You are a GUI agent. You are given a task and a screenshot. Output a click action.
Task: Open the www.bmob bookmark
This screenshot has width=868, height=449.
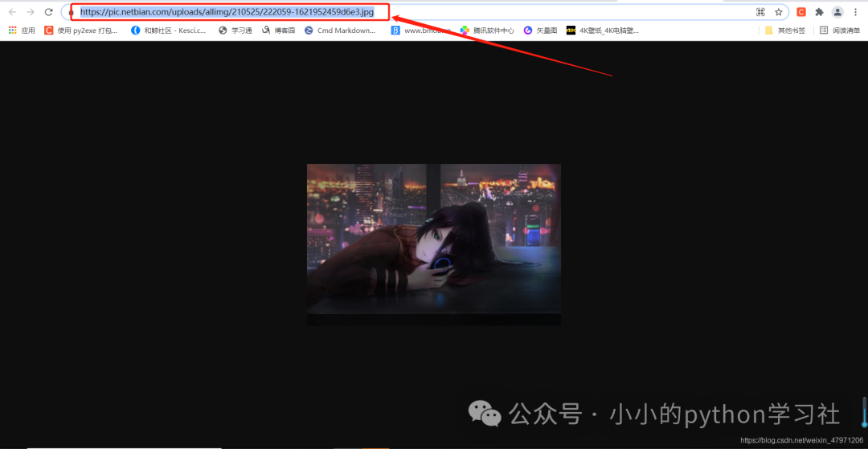coord(420,31)
